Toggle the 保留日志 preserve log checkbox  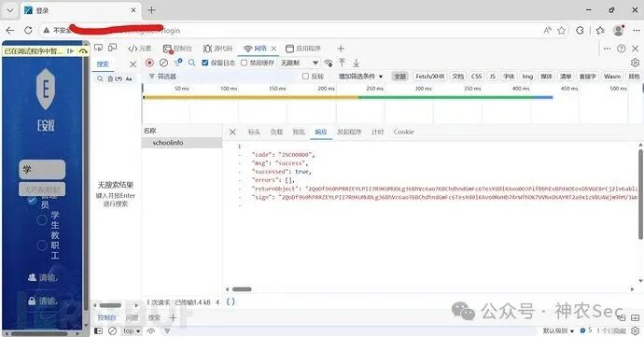(205, 63)
